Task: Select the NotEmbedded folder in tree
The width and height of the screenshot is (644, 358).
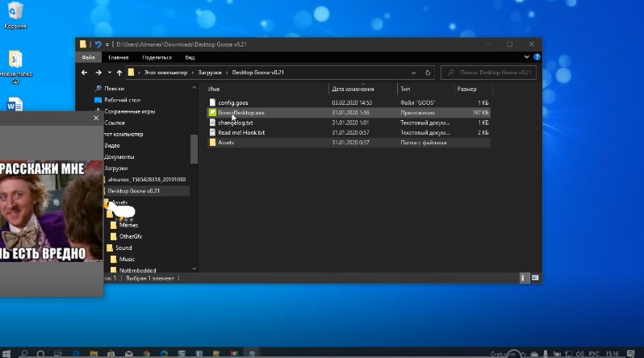Action: 137,270
